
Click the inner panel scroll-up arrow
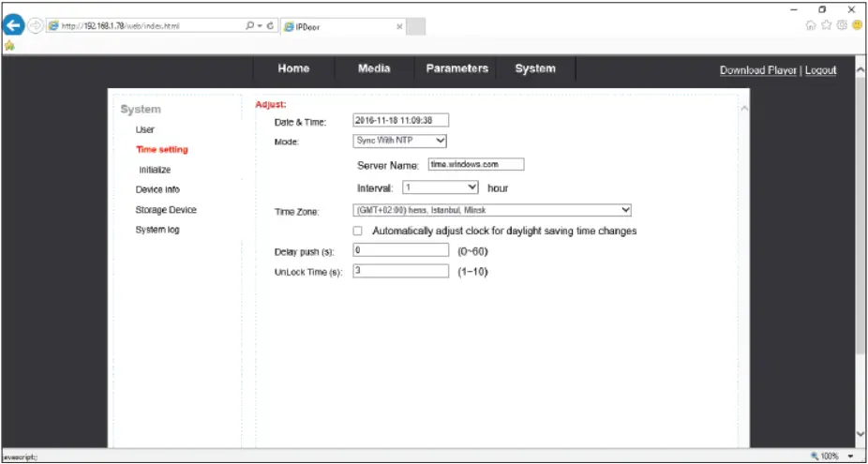tap(744, 109)
